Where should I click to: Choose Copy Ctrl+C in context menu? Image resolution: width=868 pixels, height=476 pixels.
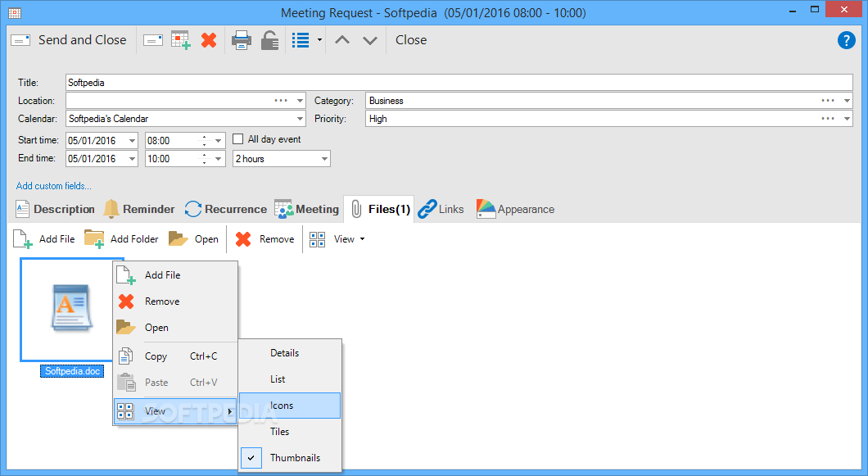coord(175,356)
